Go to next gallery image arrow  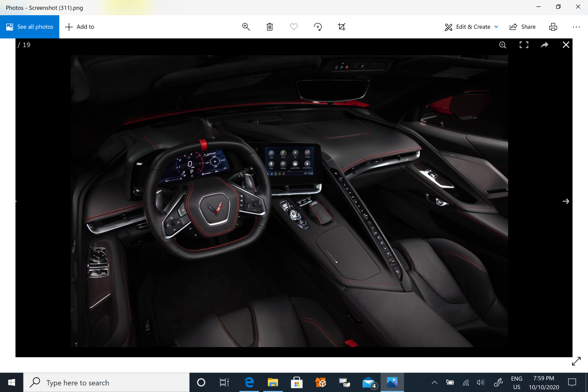[x=566, y=201]
